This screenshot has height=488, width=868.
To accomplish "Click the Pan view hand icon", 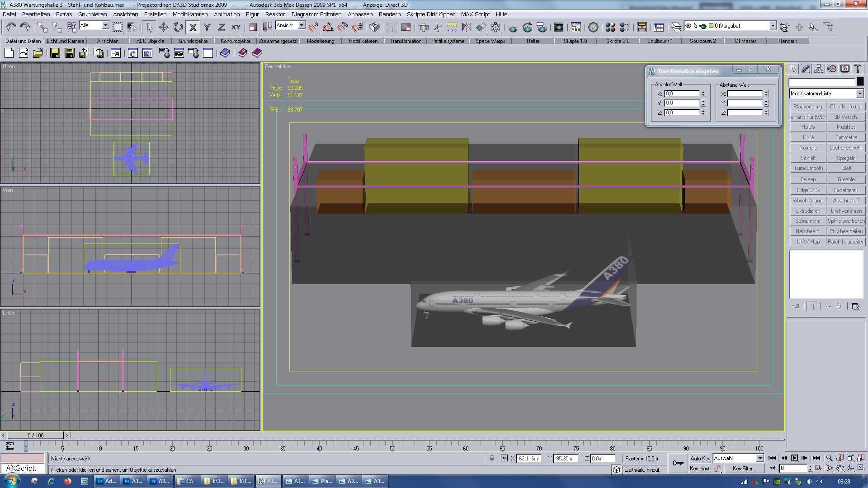I will coord(840,469).
